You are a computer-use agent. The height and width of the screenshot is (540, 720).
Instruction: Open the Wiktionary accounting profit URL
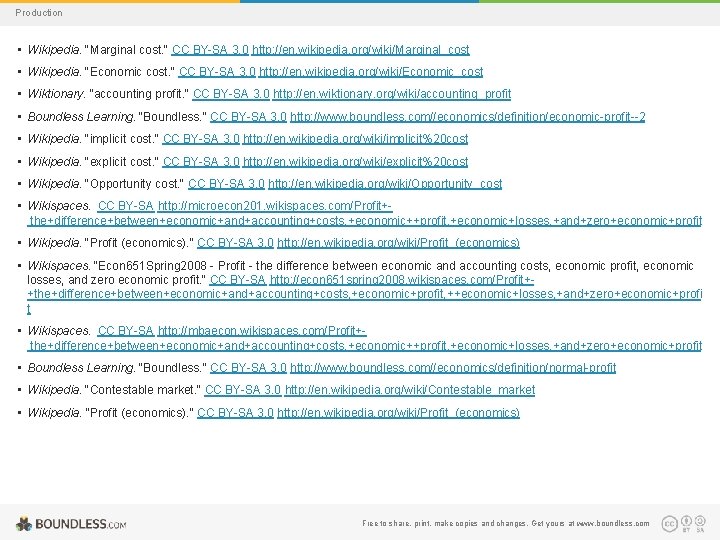[392, 94]
